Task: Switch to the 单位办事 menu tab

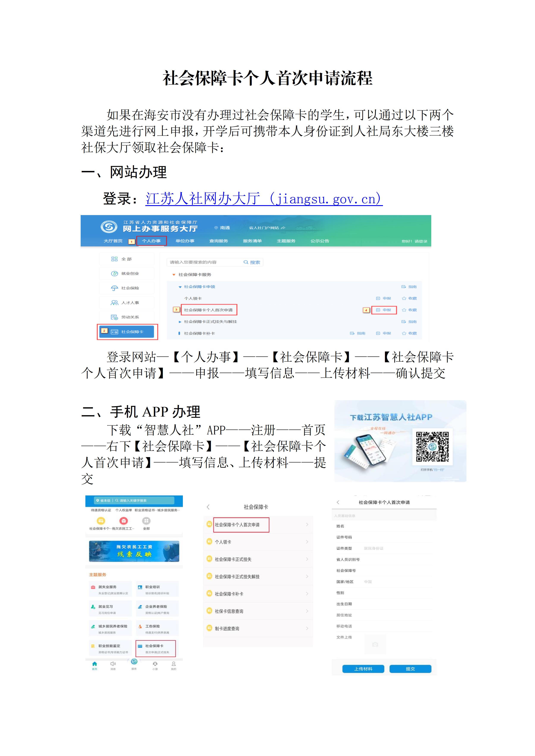Action: (x=185, y=241)
